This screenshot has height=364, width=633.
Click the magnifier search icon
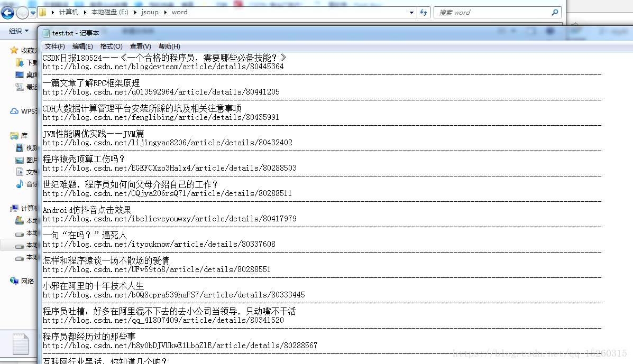555,13
